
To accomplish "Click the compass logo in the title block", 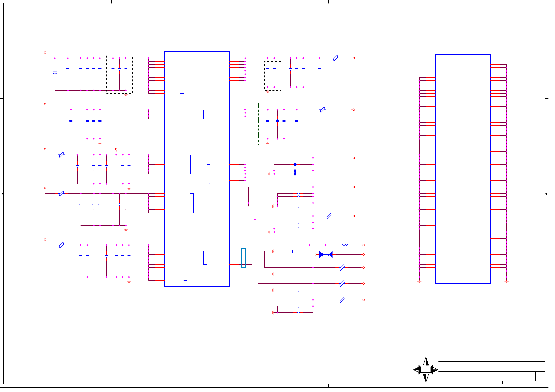I will 426,370.
